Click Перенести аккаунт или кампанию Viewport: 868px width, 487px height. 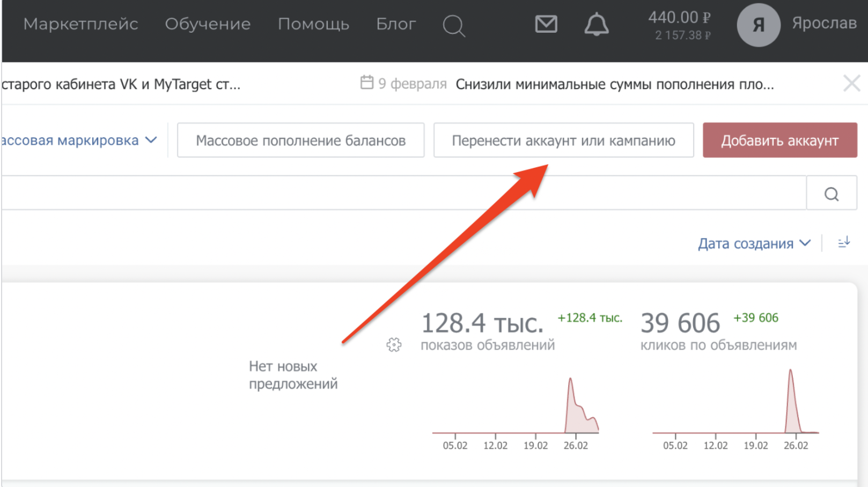(563, 140)
